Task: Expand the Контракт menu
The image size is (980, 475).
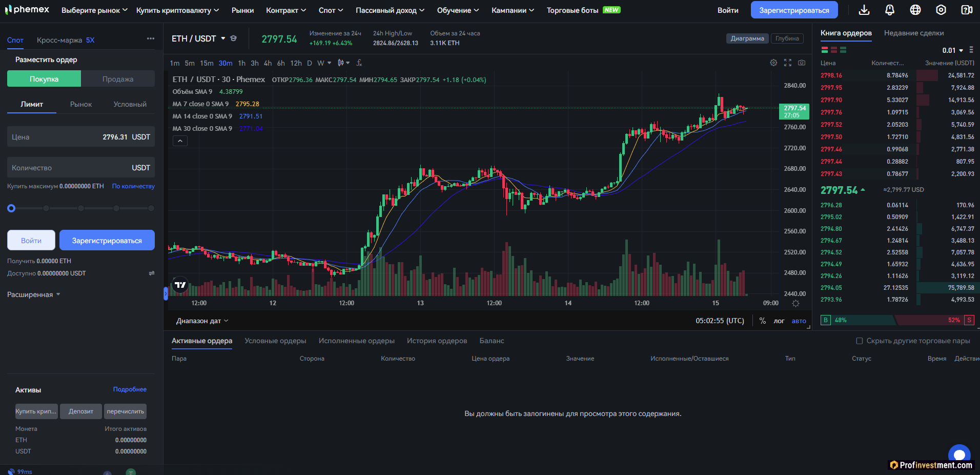Action: pos(286,10)
